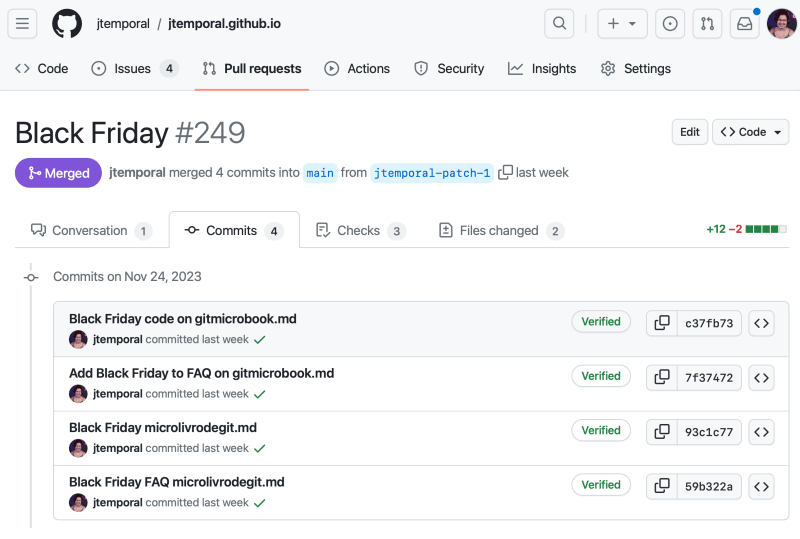The height and width of the screenshot is (539, 800).
Task: Show check status for 'Add Black Friday to FAQ' commit
Action: (x=260, y=395)
